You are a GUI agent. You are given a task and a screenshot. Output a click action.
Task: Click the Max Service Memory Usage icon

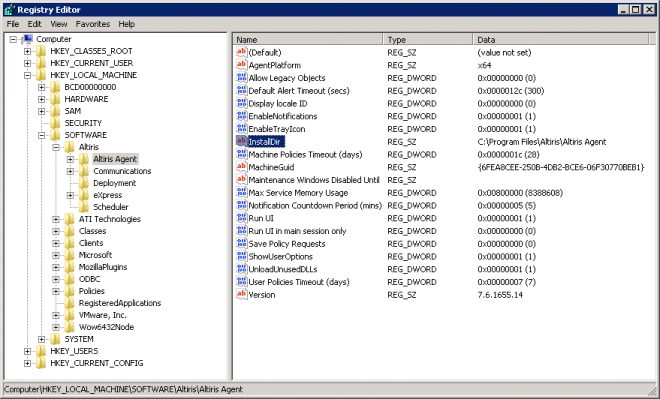[x=241, y=193]
